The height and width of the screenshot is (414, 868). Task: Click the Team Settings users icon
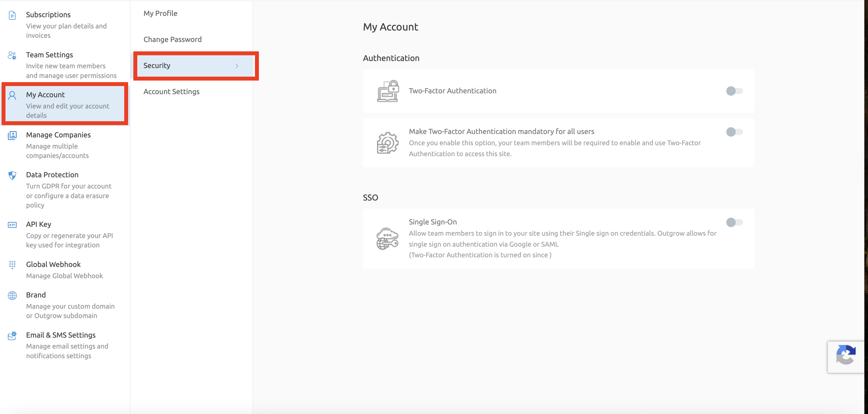12,56
